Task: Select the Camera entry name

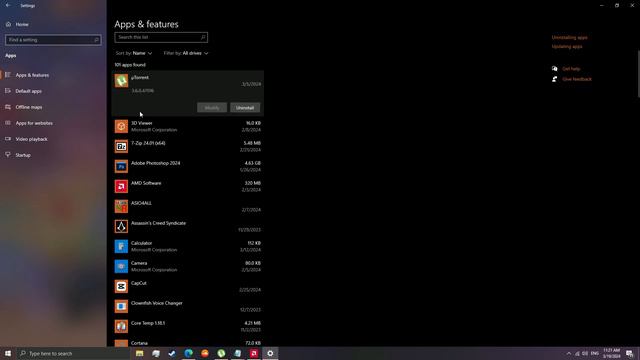Action: (x=139, y=263)
